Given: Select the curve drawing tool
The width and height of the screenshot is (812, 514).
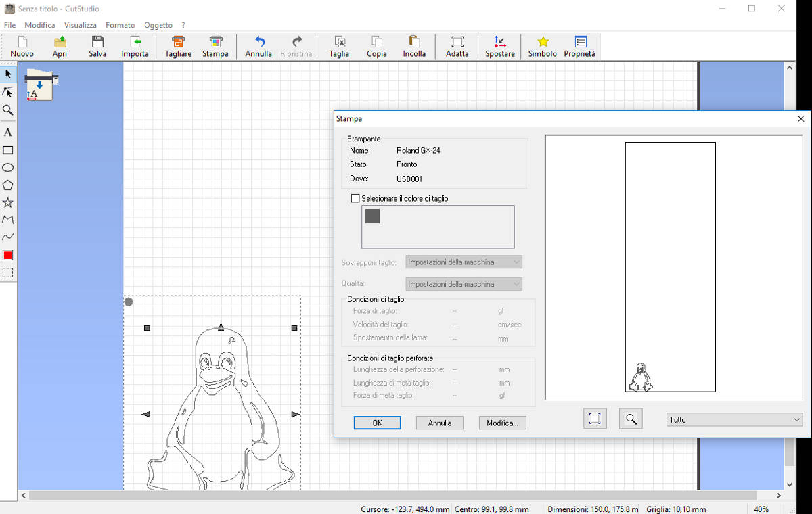Looking at the screenshot, I should point(8,237).
